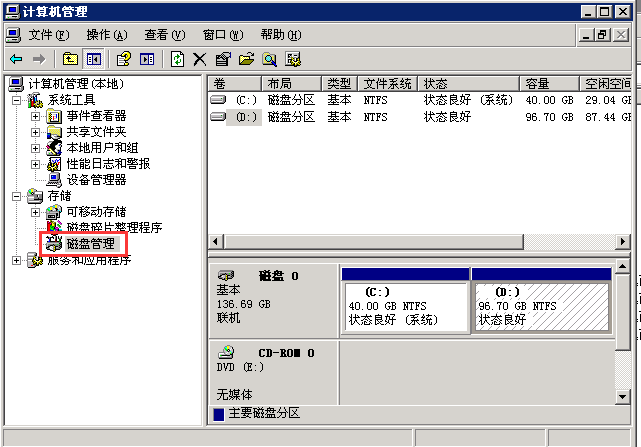Select 磁盘管理 in the tree
Image resolution: width=641 pixels, height=447 pixels.
(x=91, y=244)
